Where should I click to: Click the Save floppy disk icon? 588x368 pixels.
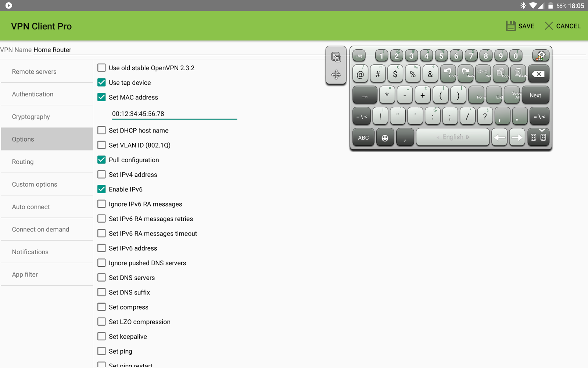[x=511, y=26]
